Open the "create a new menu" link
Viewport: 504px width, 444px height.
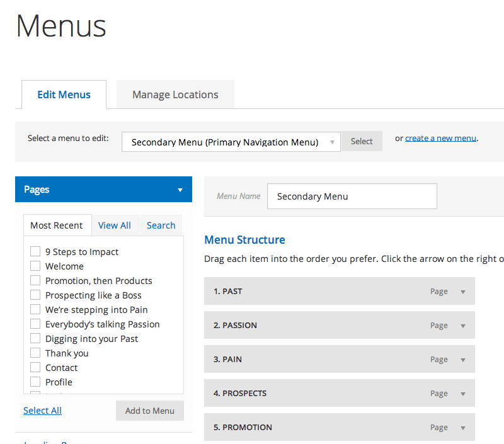[x=440, y=137]
